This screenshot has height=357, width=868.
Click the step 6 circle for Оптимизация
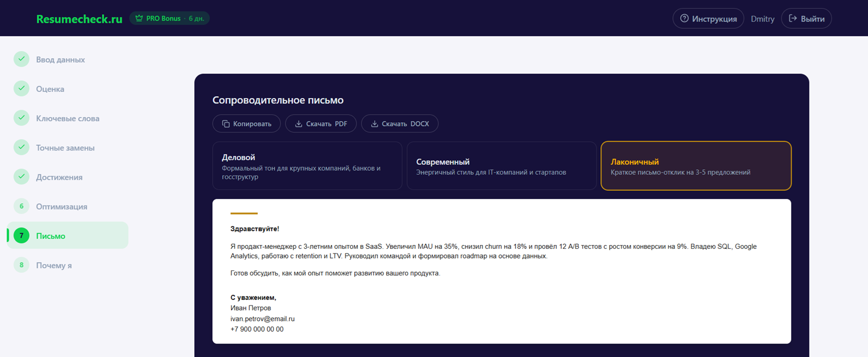21,207
